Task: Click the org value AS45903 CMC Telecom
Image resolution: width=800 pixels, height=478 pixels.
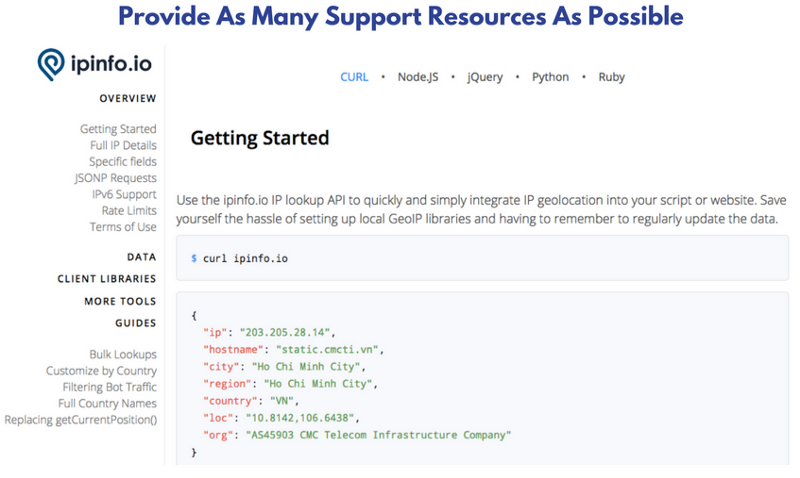Action: pos(378,435)
